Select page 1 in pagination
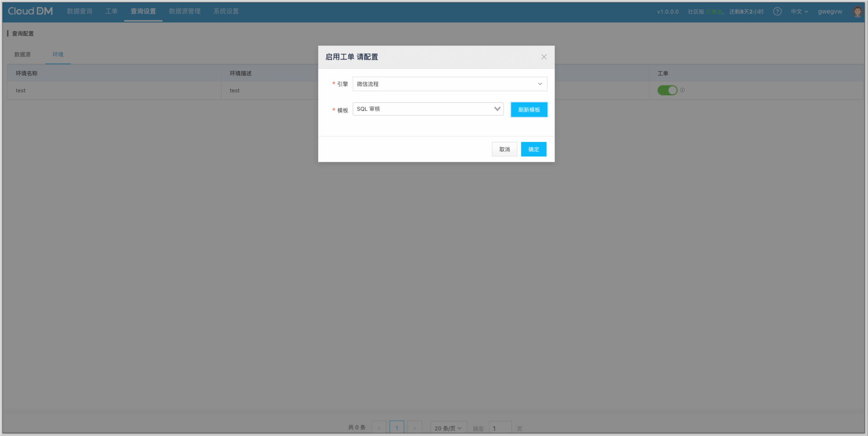 coord(397,428)
